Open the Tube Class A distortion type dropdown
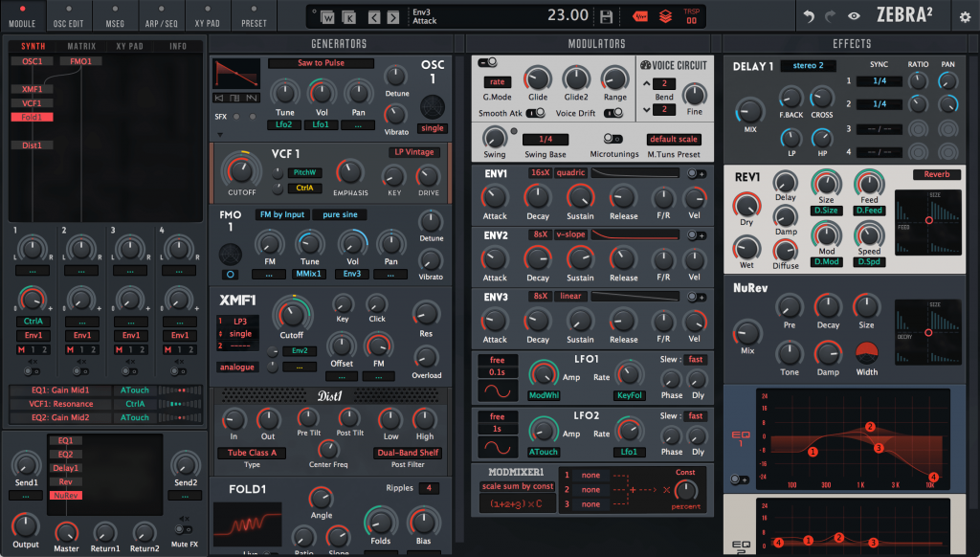The width and height of the screenshot is (980, 557). [252, 453]
